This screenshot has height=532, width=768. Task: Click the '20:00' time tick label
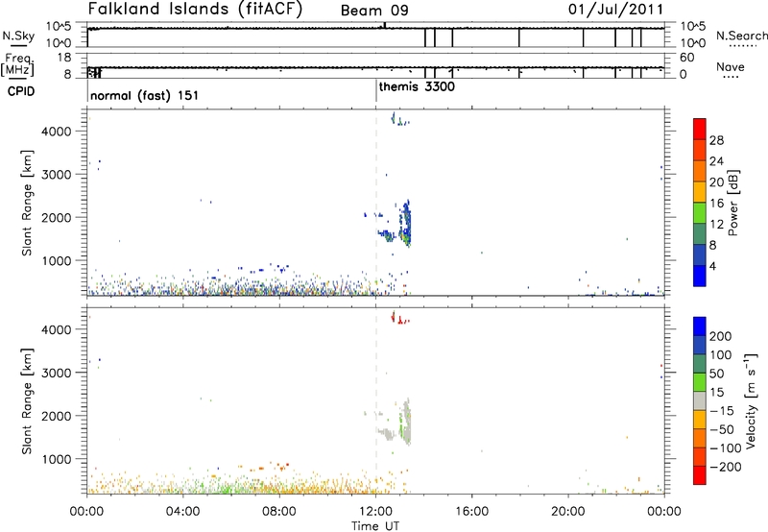click(568, 512)
